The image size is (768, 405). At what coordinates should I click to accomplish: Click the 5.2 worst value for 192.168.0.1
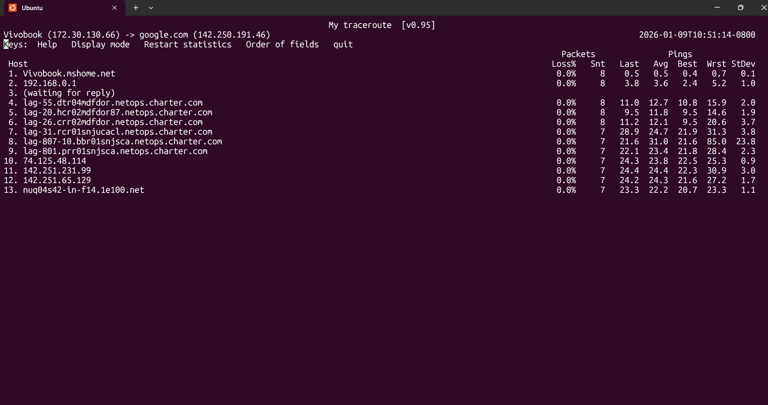coord(719,83)
